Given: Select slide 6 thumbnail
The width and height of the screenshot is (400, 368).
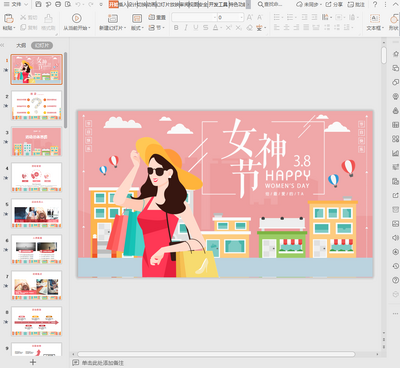Looking at the screenshot, I should click(x=37, y=249).
